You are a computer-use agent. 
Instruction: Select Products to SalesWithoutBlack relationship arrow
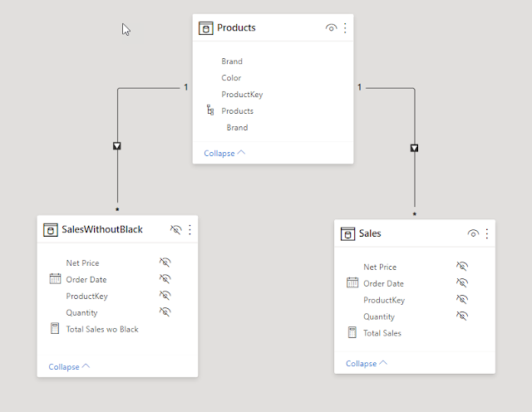tap(117, 146)
